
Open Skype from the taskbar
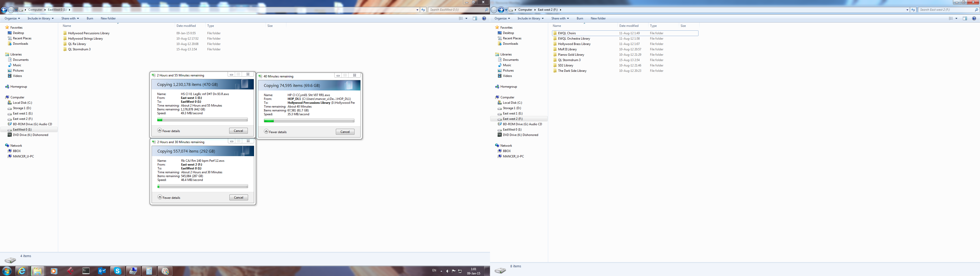[118, 271]
